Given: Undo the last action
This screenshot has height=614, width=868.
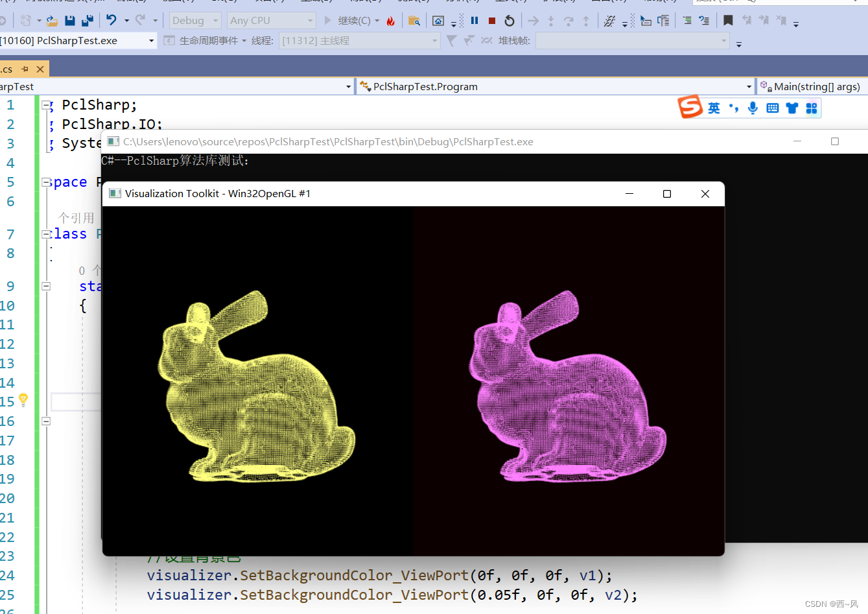Looking at the screenshot, I should tap(111, 20).
